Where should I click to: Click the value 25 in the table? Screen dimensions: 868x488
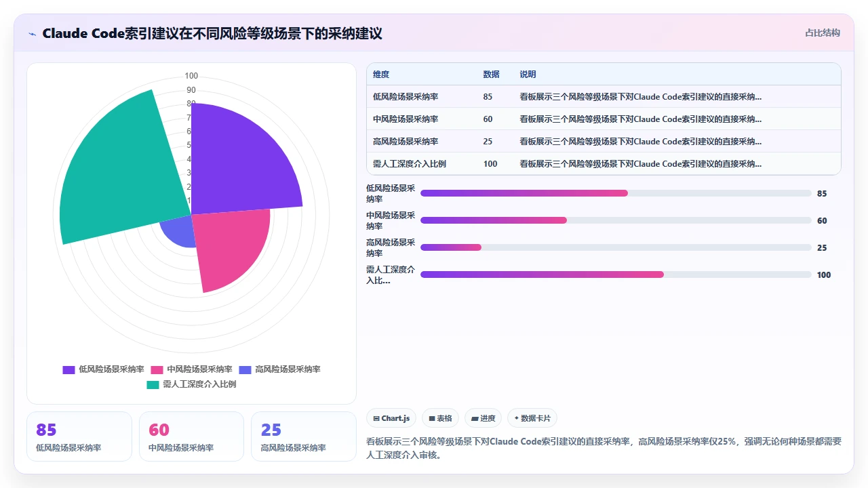click(x=488, y=141)
